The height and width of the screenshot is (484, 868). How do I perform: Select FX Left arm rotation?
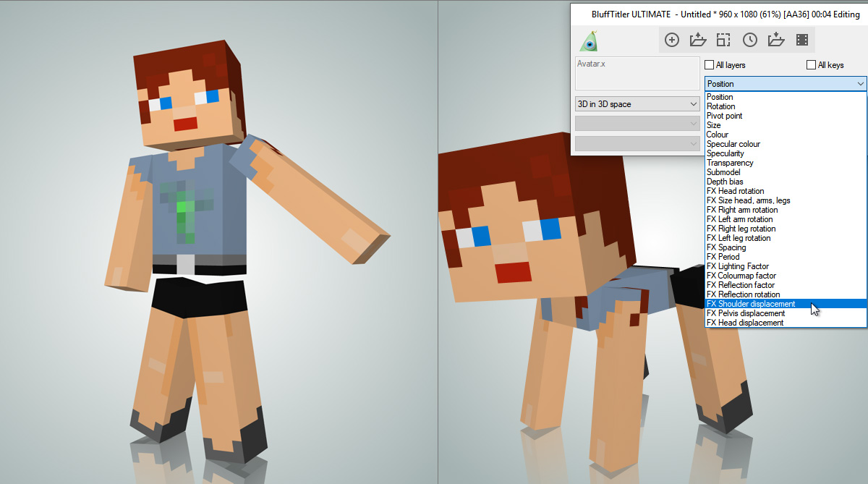pos(786,219)
